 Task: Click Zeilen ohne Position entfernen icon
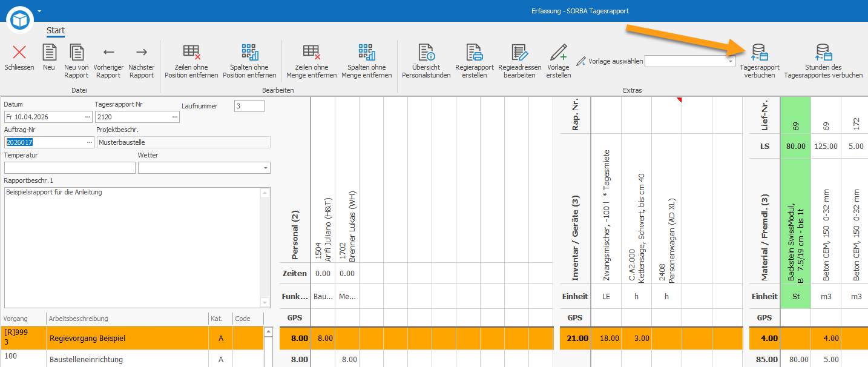pos(191,52)
